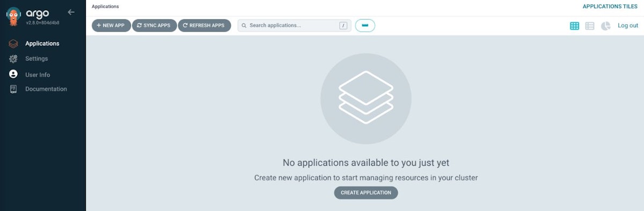Click the Applications layers icon in sidebar
This screenshot has height=211, width=644.
click(13, 43)
